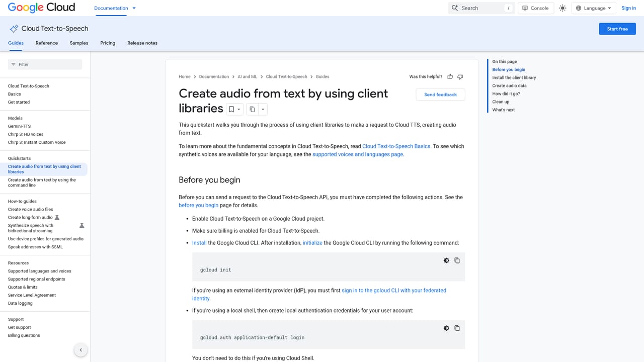The image size is (644, 362).
Task: Open Quotas & limits in sidebar
Action: coord(23,287)
